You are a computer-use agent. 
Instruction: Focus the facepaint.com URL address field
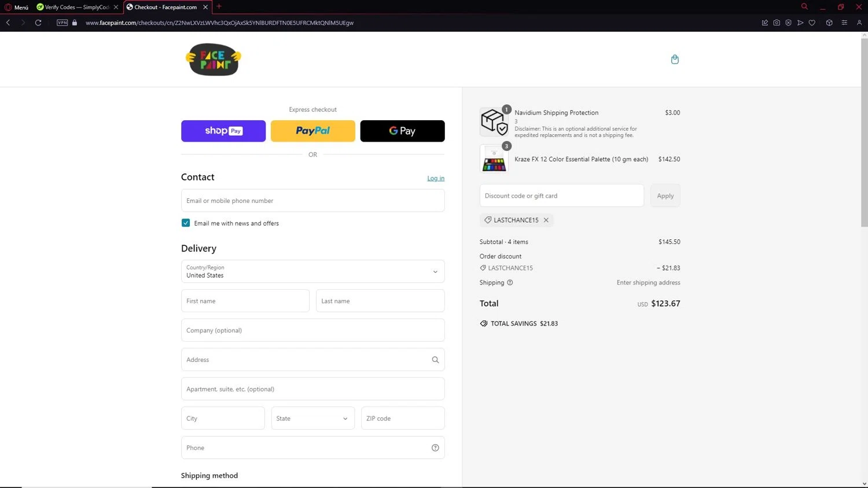[220, 23]
